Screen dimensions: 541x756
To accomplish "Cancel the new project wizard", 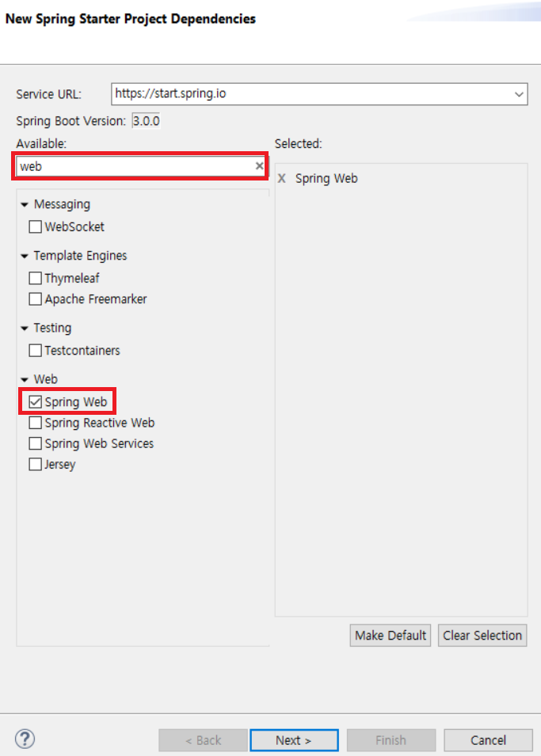I will coord(488,739).
